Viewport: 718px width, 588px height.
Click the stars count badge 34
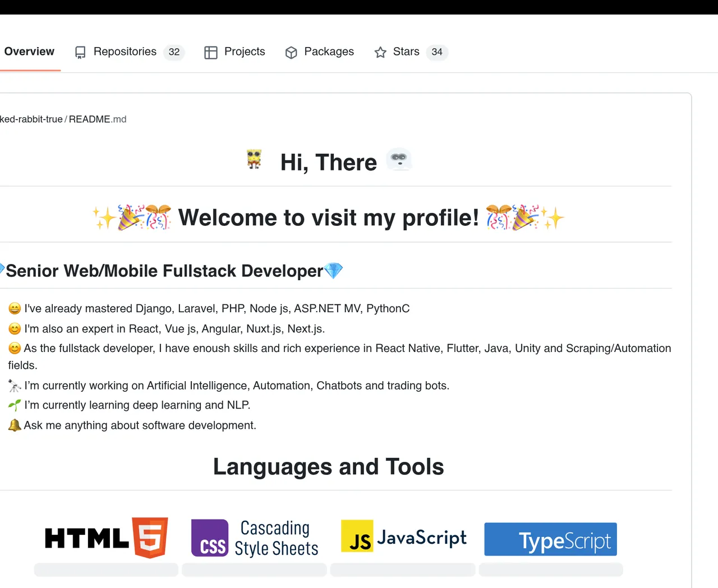pos(437,52)
